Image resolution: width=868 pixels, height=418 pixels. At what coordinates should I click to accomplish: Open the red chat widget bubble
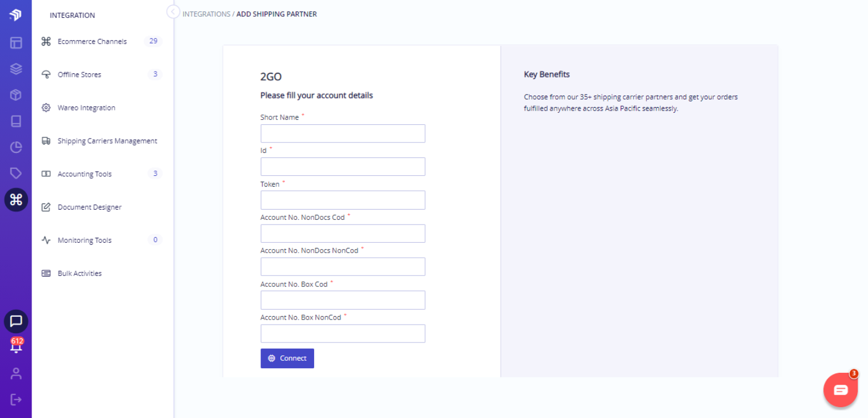click(x=841, y=390)
